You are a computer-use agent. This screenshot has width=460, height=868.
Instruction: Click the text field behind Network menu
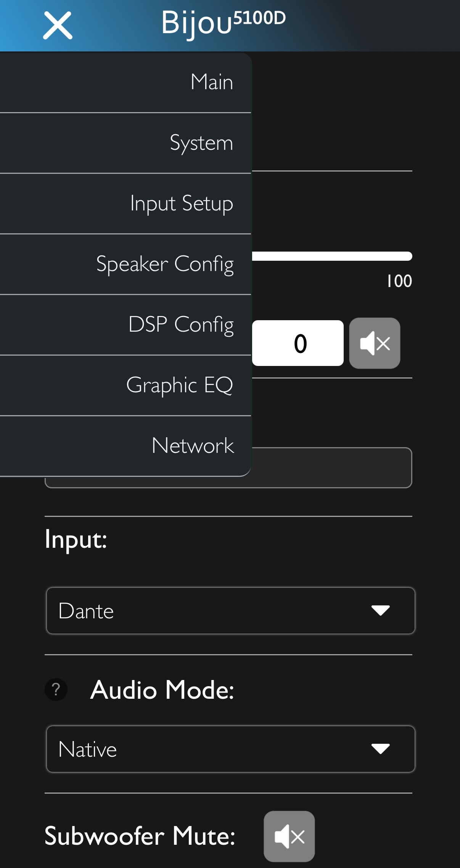tap(331, 468)
